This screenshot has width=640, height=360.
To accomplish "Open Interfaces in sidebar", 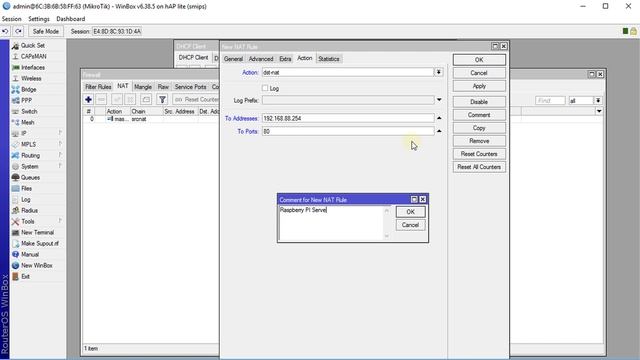I will (x=33, y=67).
